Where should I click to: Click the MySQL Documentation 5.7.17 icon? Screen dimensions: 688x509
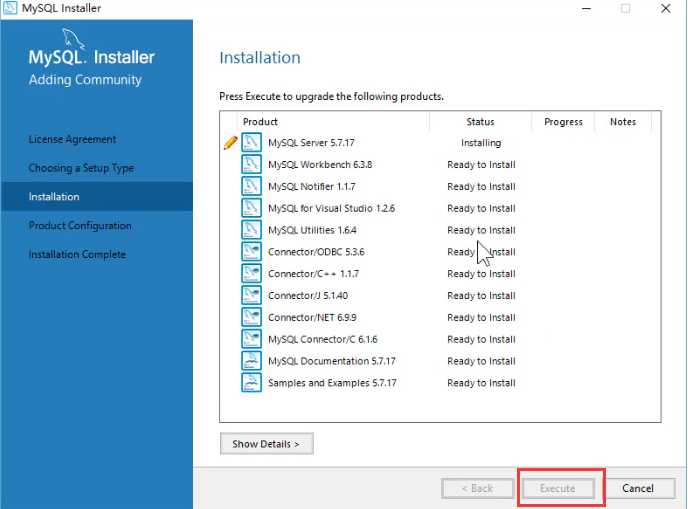(251, 361)
